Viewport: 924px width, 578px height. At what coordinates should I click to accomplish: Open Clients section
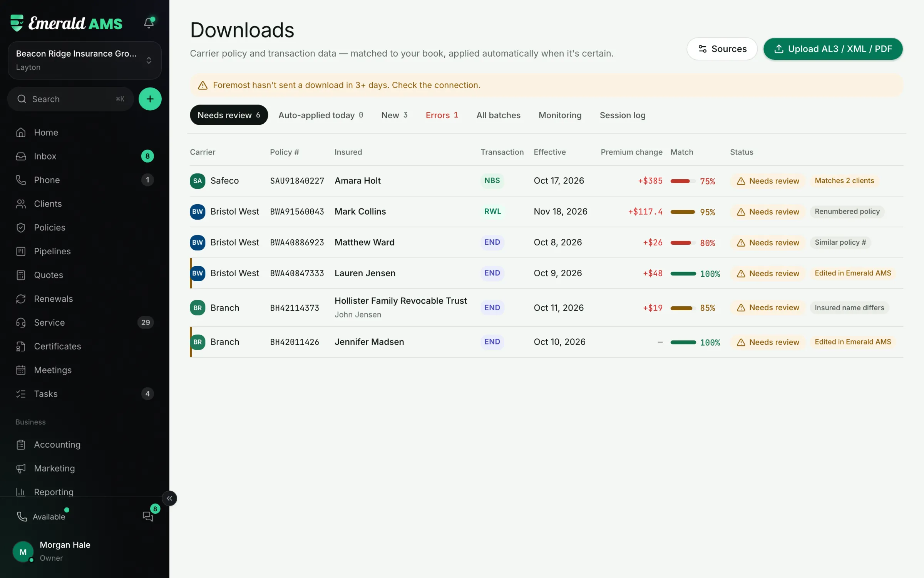click(x=85, y=203)
